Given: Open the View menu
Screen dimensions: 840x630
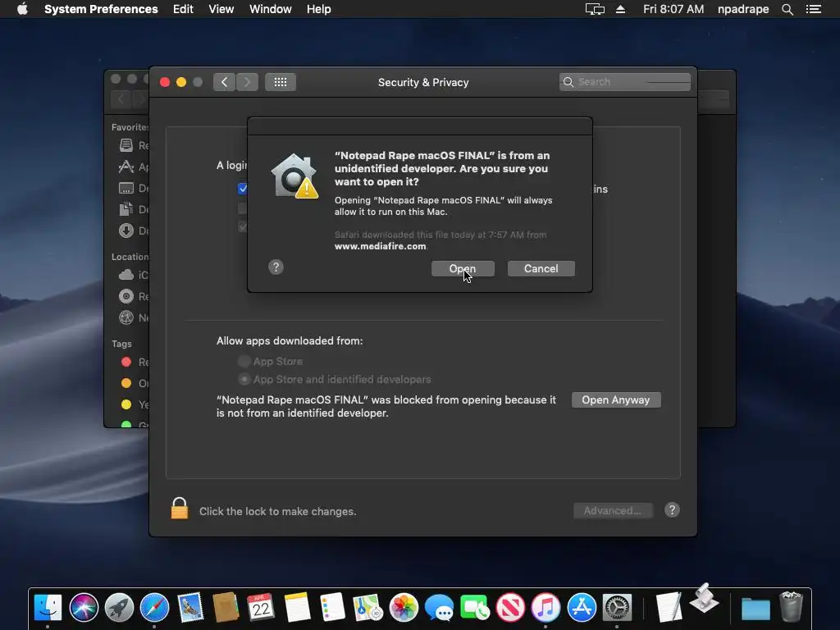Looking at the screenshot, I should (221, 9).
